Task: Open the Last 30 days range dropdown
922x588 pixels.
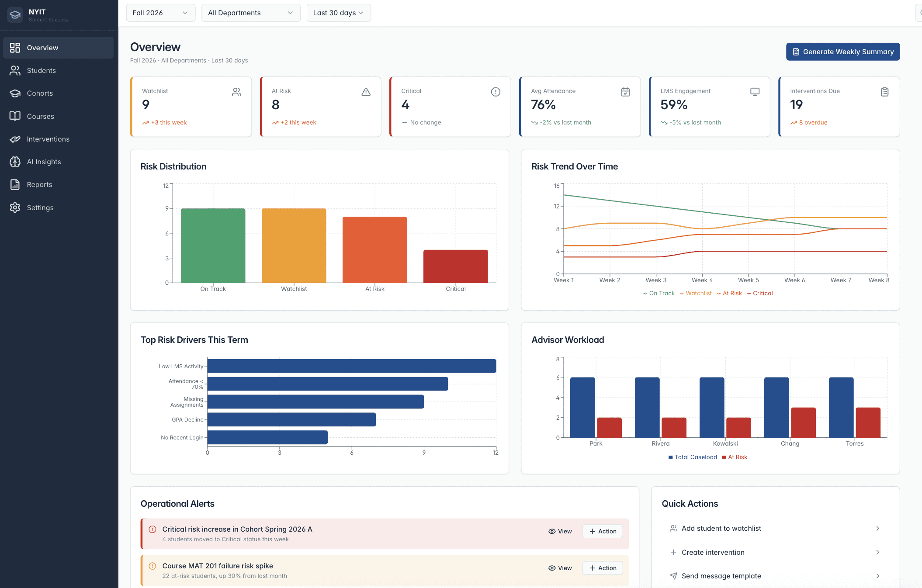Action: point(338,13)
